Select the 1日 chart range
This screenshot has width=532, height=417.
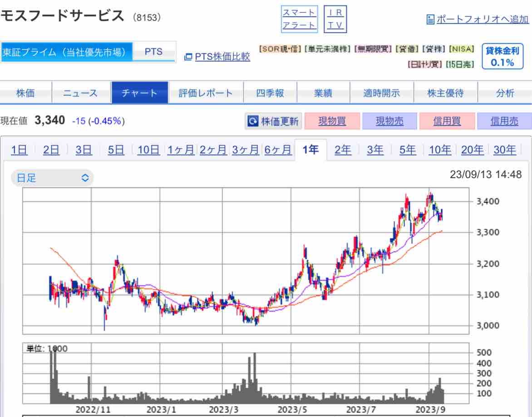point(19,150)
